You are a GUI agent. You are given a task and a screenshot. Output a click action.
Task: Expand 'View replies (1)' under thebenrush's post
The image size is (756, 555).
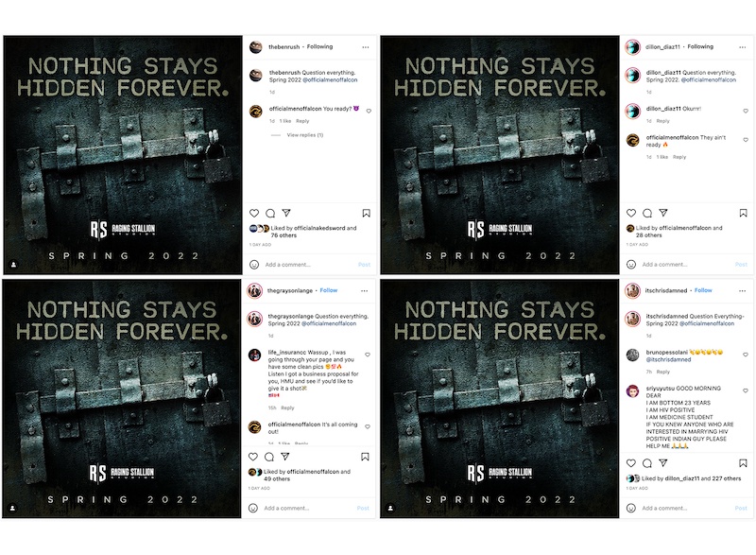[304, 135]
